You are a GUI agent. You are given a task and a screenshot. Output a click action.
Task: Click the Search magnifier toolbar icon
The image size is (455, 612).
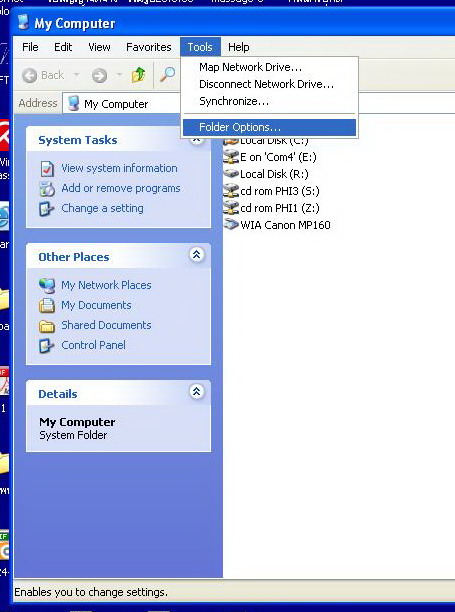(168, 74)
